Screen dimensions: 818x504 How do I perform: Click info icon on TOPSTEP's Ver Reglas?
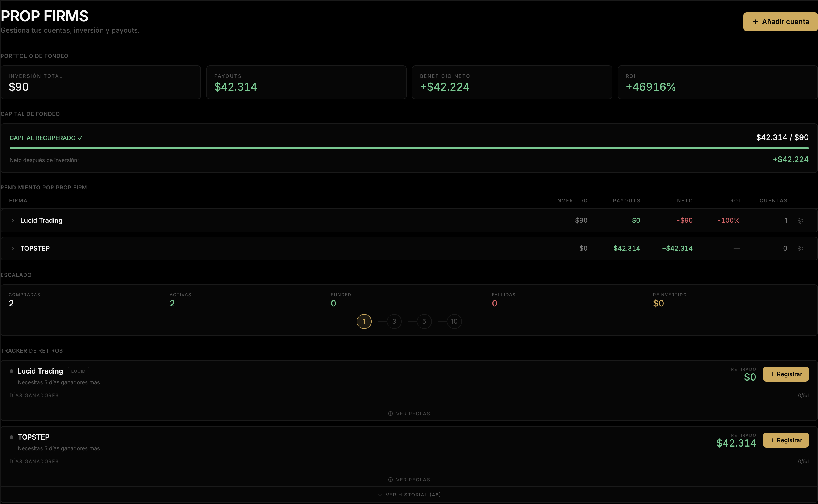[x=390, y=480]
